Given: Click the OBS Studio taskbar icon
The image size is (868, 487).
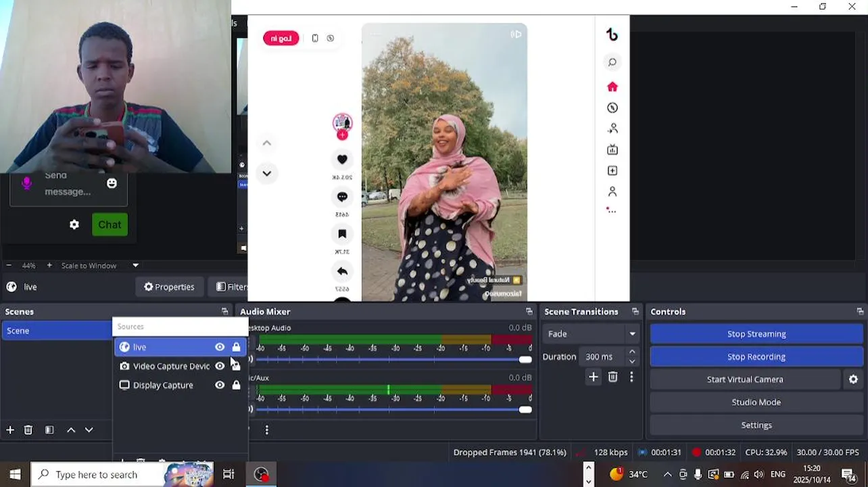Looking at the screenshot, I should pyautogui.click(x=261, y=474).
